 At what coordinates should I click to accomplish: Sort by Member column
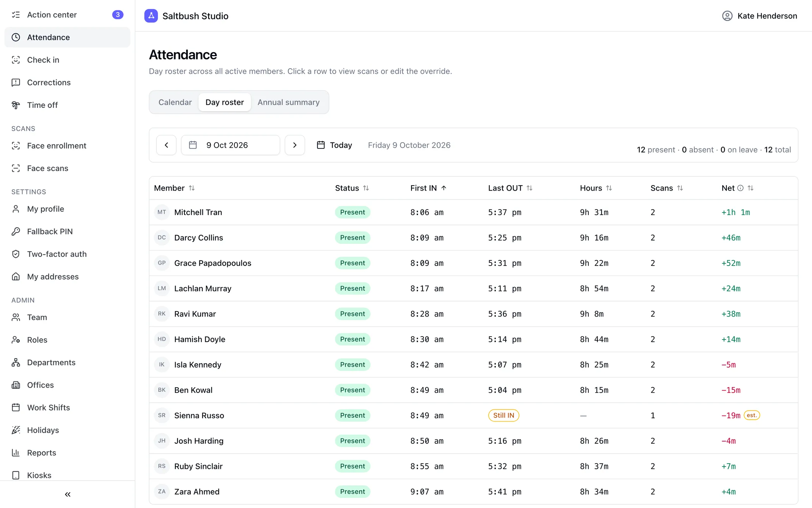[x=174, y=188]
